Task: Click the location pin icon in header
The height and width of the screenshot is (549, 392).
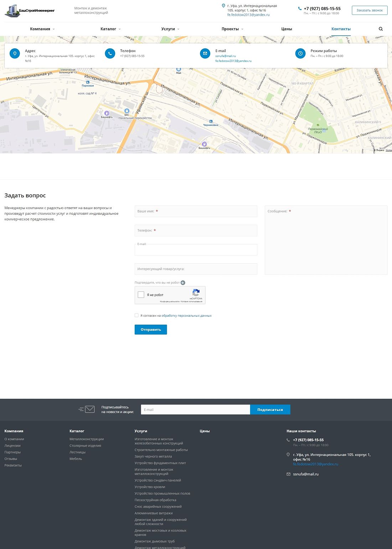Action: pos(223,6)
